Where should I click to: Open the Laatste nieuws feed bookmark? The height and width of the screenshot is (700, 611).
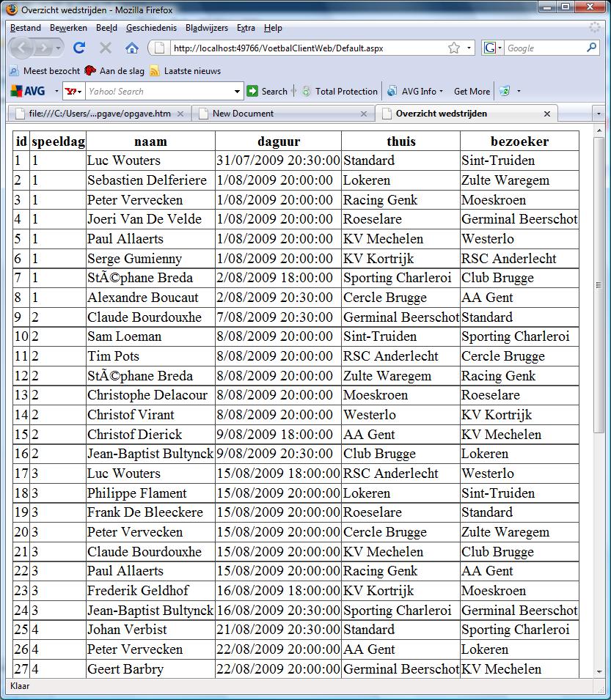185,71
